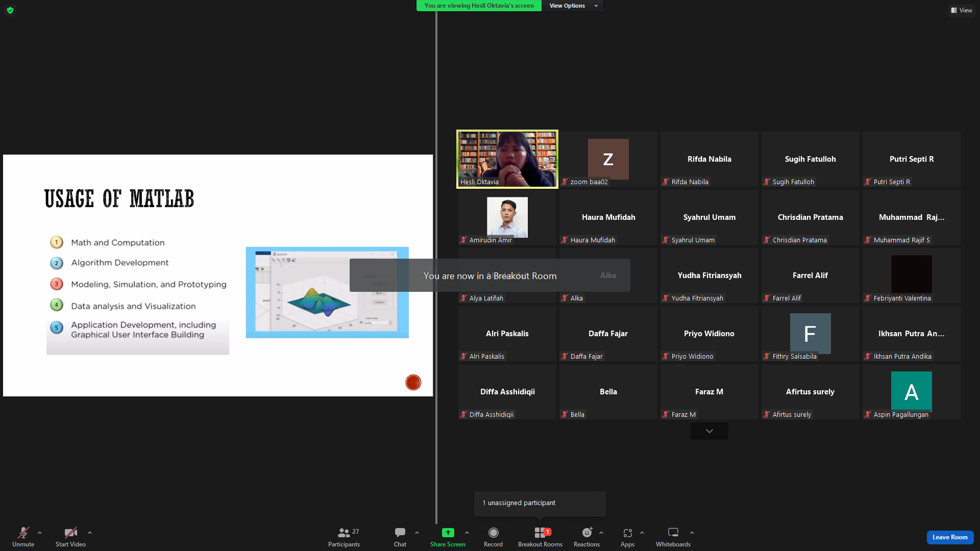980x551 pixels.
Task: Click Ikhsan Putra Andika's participant tile
Action: [912, 334]
